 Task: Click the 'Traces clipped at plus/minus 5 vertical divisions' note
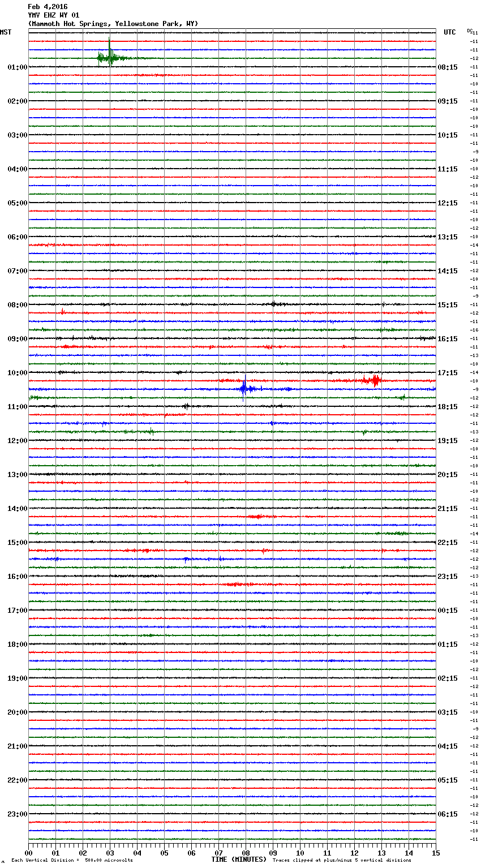[x=342, y=861]
